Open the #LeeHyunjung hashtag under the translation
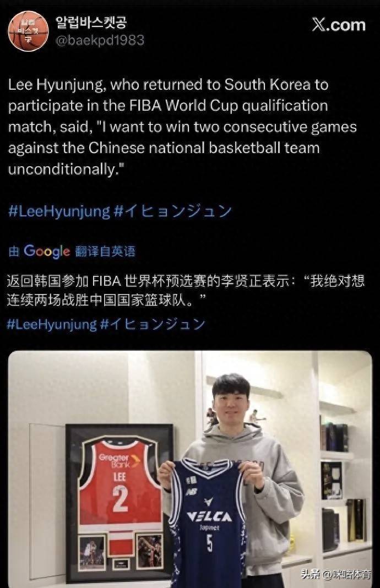380x588 pixels. (x=52, y=324)
